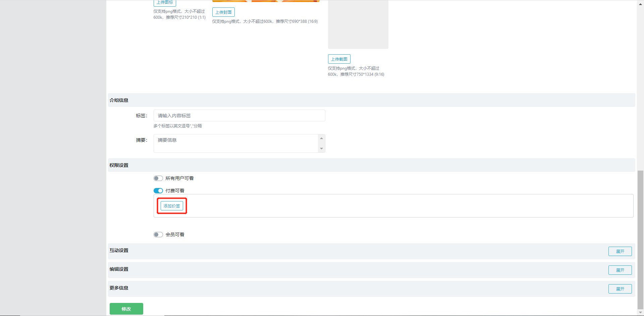Enable the 会员可看 toggle switch
This screenshot has height=316, width=644.
[x=158, y=235]
